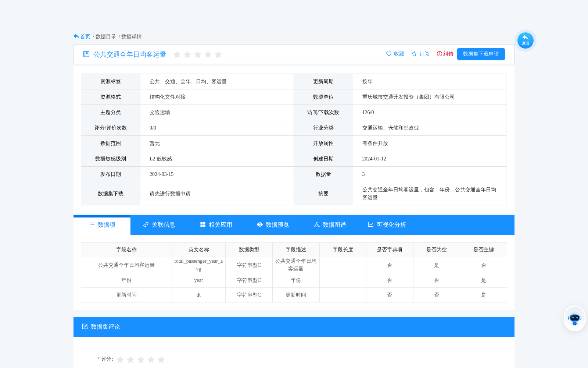Click the total_passenger_year_avg English name cell

(x=198, y=265)
